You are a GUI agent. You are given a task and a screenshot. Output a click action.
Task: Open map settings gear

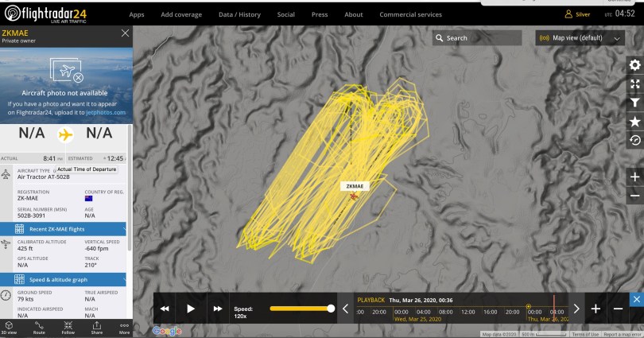click(635, 65)
